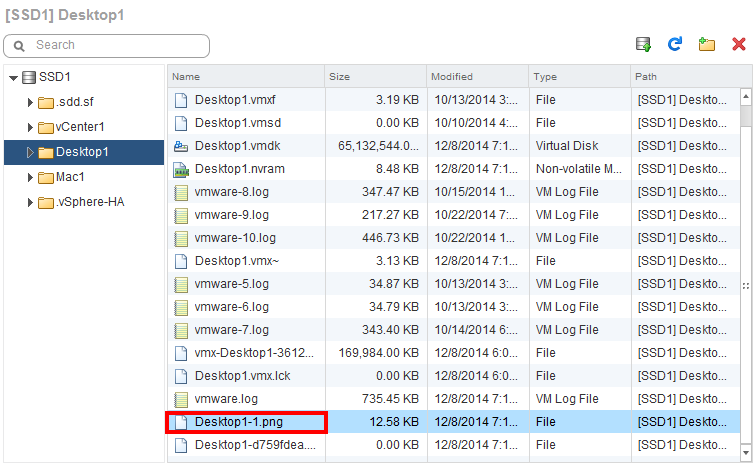Click the Desktop1.vmx.lck file icon
The height and width of the screenshot is (467, 756).
pos(181,376)
